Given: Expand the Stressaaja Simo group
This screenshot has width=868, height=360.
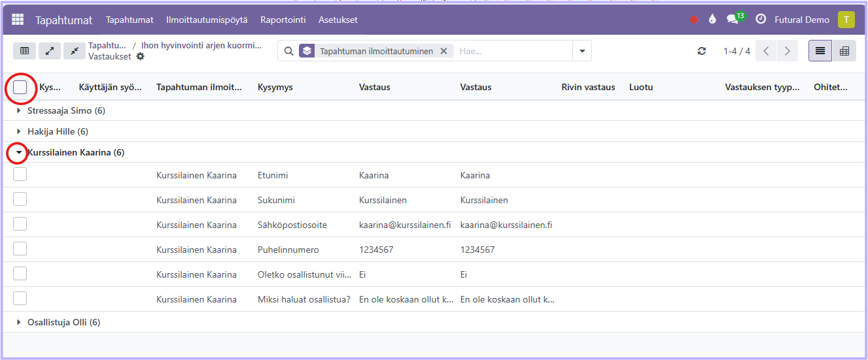Looking at the screenshot, I should [x=19, y=110].
